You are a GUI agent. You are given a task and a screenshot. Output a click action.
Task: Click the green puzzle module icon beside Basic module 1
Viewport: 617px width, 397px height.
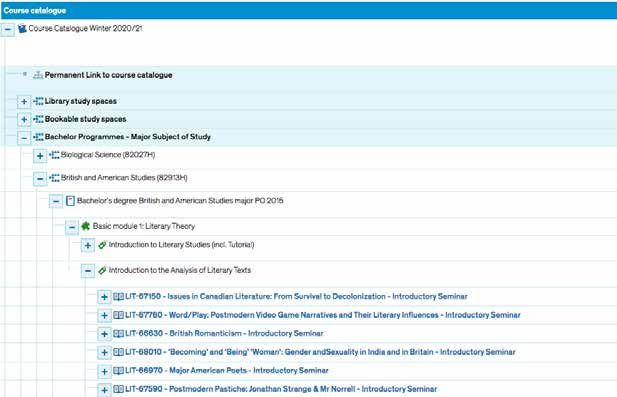coord(85,226)
